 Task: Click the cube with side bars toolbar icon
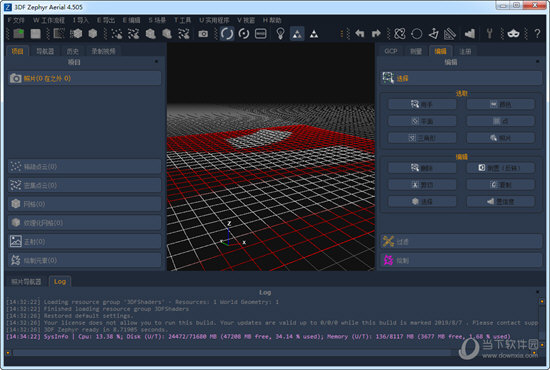click(x=76, y=34)
